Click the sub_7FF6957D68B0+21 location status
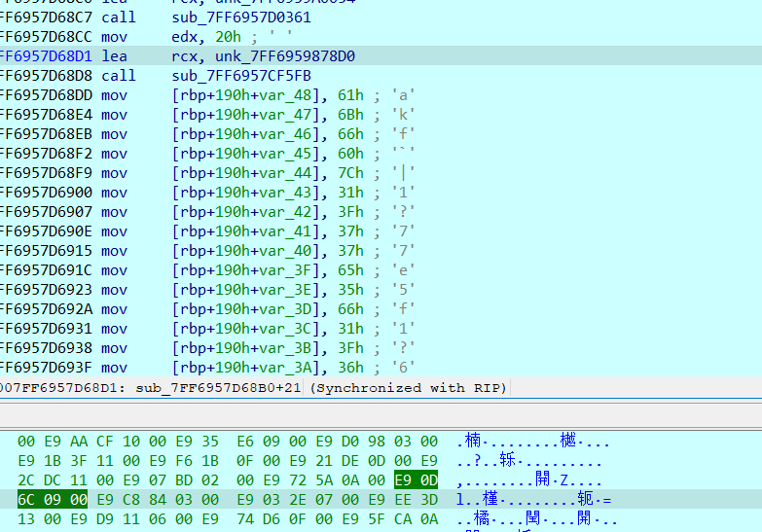Image resolution: width=762 pixels, height=532 pixels. click(218, 388)
